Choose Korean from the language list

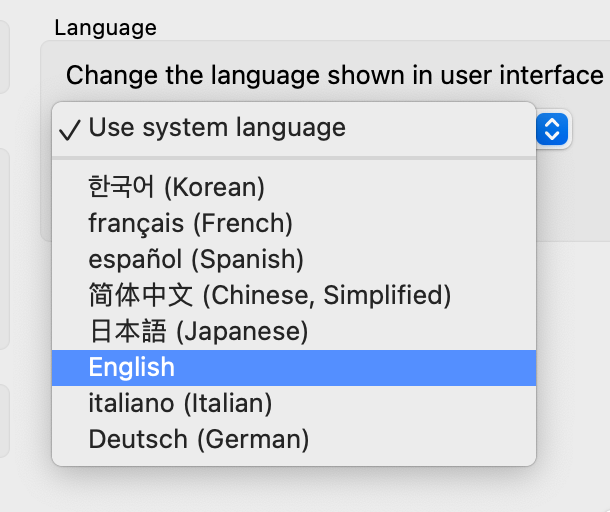coord(176,187)
